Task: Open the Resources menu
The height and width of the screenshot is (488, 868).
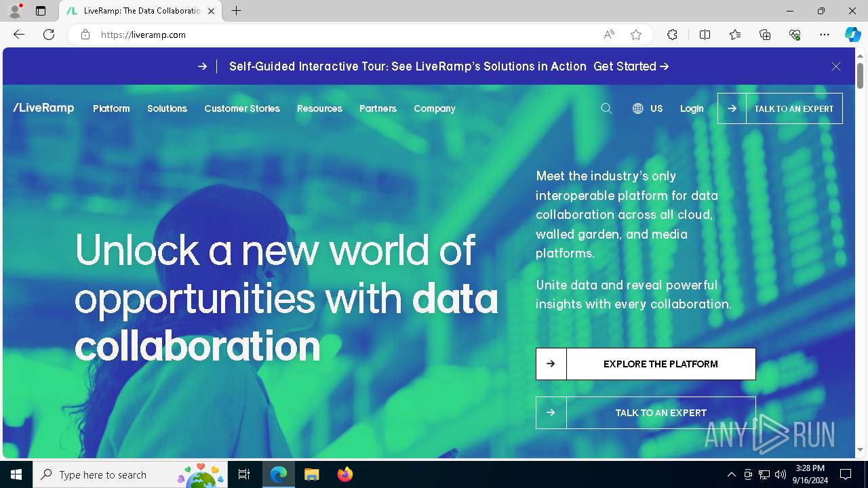Action: [319, 108]
